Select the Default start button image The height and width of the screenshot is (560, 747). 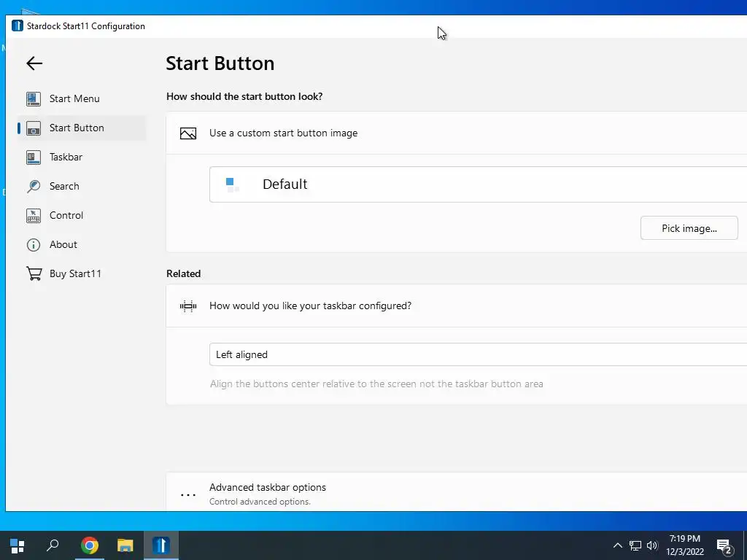pyautogui.click(x=478, y=184)
